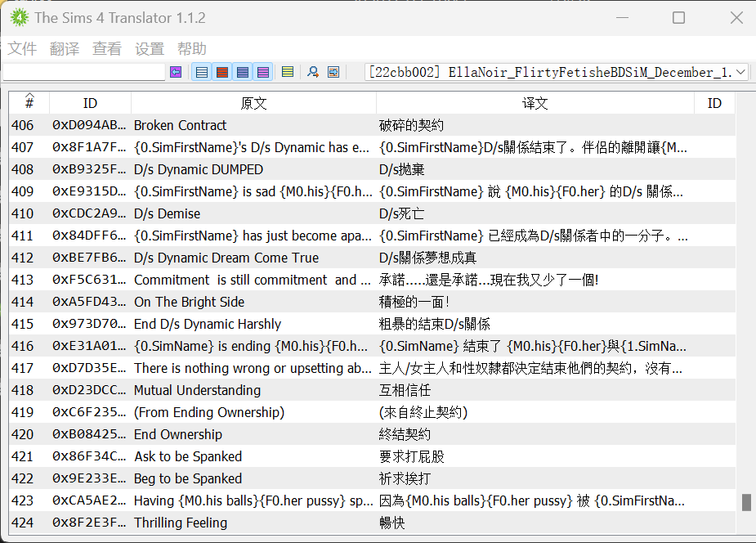The image size is (756, 543).
Task: Click row number 417
Action: 23,369
